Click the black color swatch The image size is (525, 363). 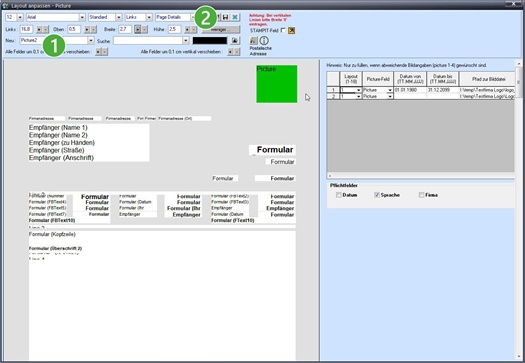pos(210,41)
